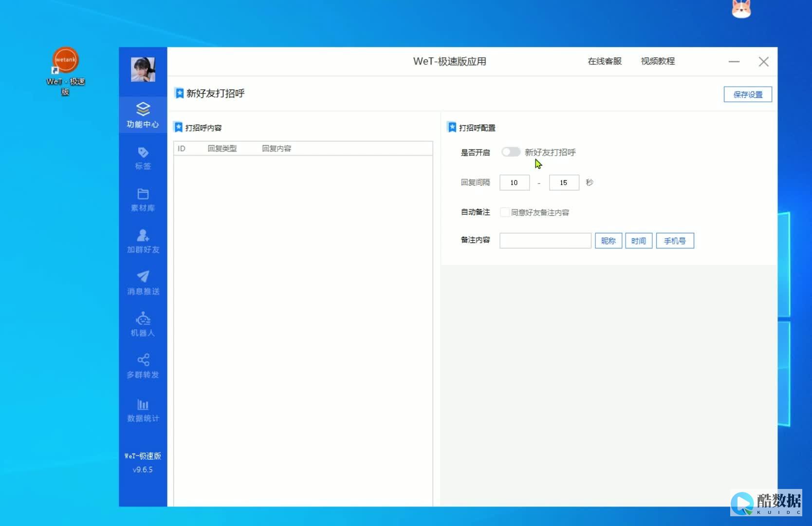Open the WeT 极速版 desktop shortcut icon

65,71
